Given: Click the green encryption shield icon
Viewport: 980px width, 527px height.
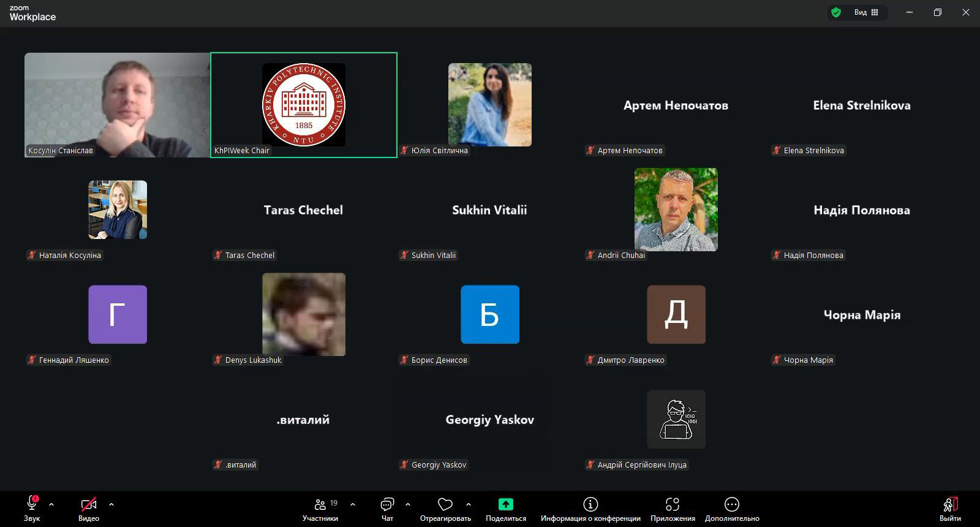Looking at the screenshot, I should (x=836, y=12).
